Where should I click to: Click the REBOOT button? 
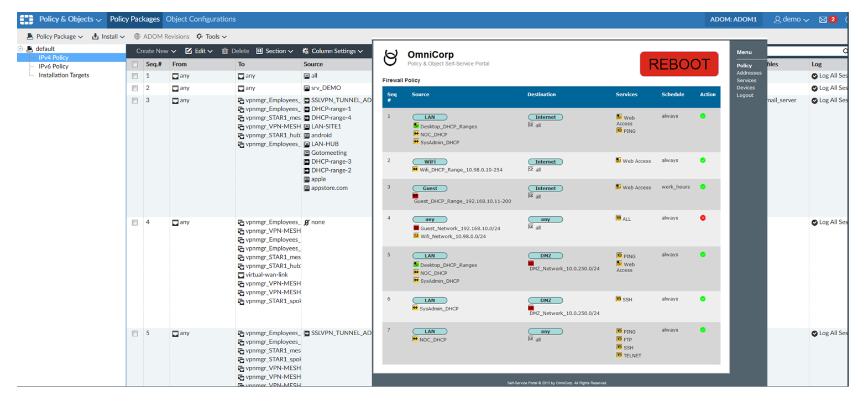pos(679,64)
